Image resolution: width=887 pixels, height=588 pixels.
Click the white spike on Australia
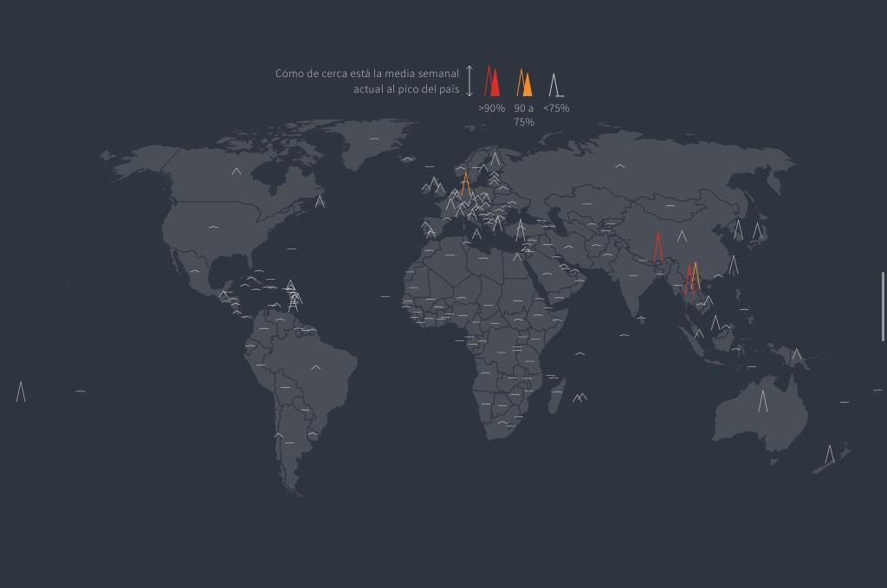[763, 402]
